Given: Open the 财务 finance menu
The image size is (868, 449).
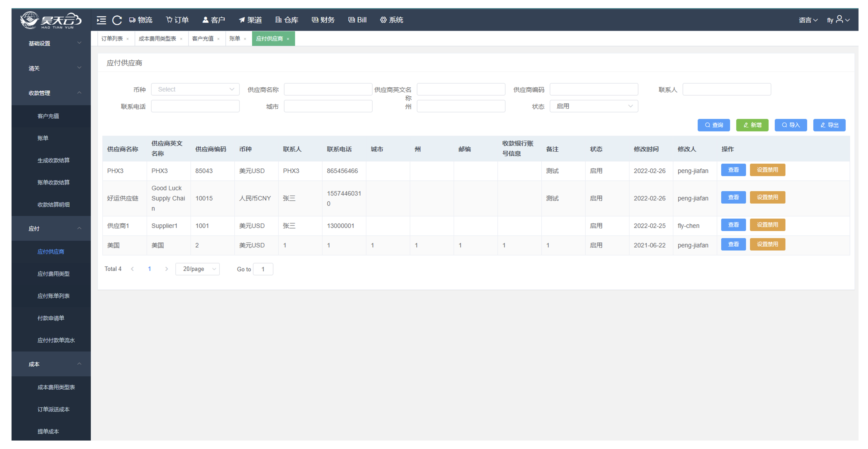Looking at the screenshot, I should (323, 20).
